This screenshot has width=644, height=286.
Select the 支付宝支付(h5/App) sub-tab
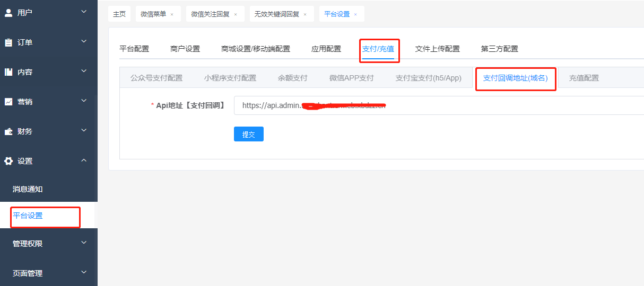pos(429,78)
